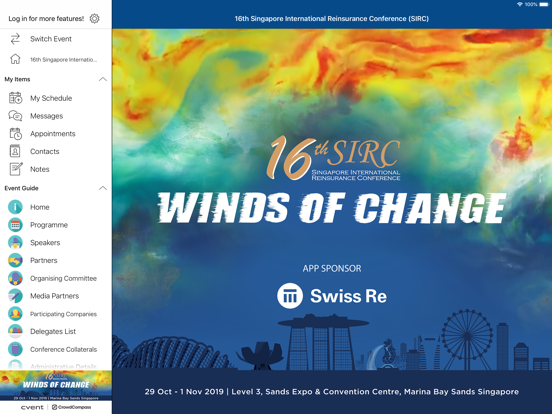552x414 pixels.
Task: Click the Media Partners icon
Action: [x=15, y=296]
